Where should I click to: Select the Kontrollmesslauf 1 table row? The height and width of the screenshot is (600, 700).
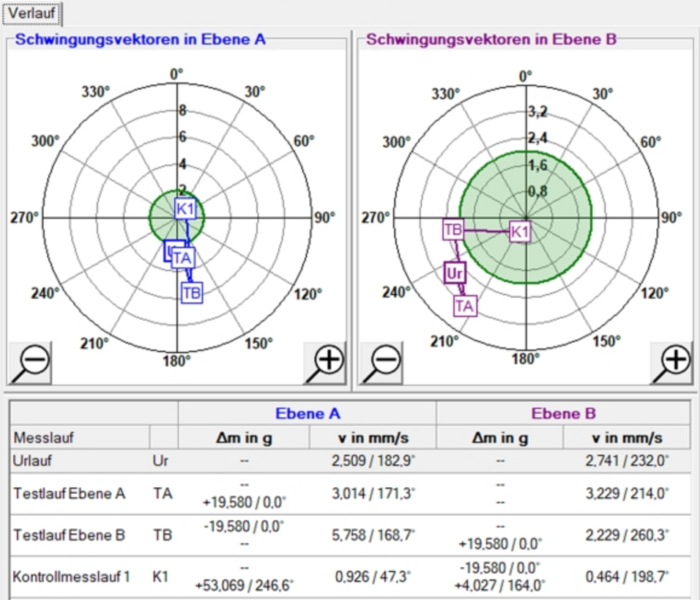pyautogui.click(x=81, y=577)
